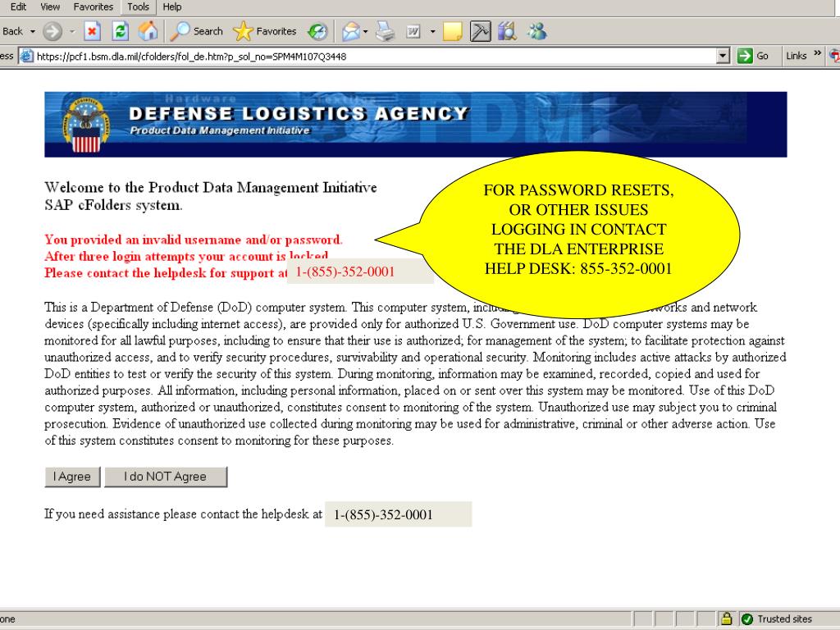Viewport: 840px width, 630px height.
Task: Expand the Mail dropdown arrow
Action: 365,32
